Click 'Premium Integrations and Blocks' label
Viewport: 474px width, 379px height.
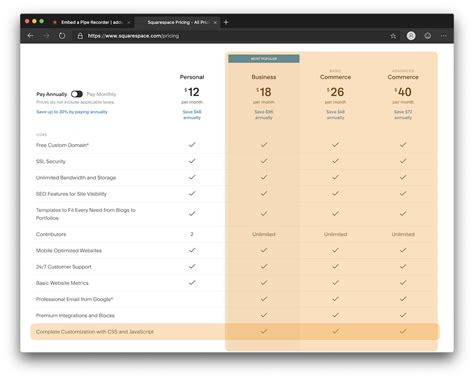(75, 315)
